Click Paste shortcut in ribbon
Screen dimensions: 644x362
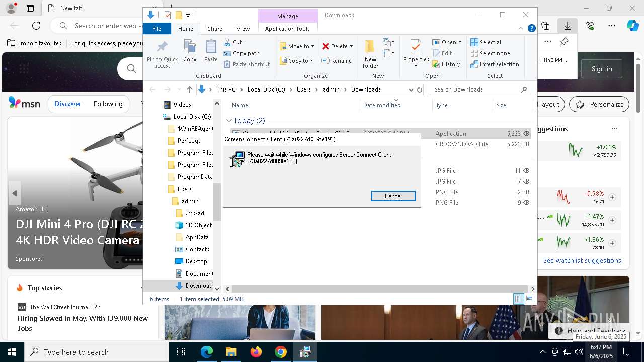tap(247, 64)
